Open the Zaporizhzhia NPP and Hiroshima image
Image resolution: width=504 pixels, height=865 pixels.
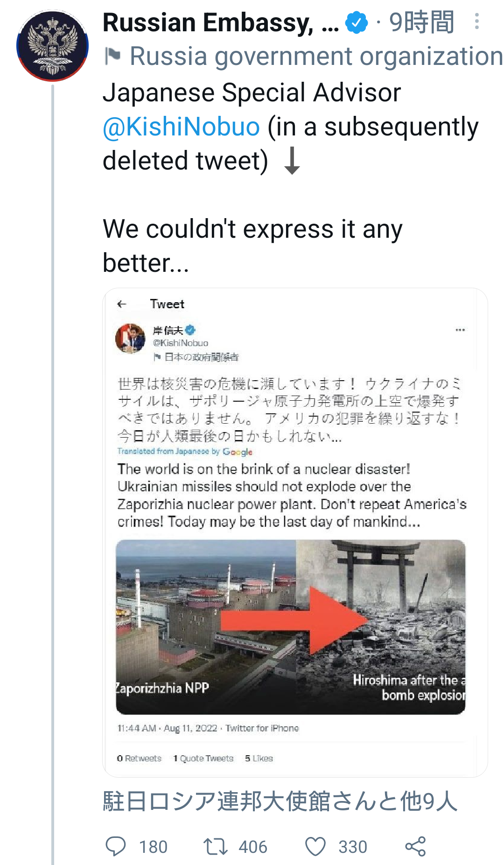point(291,627)
